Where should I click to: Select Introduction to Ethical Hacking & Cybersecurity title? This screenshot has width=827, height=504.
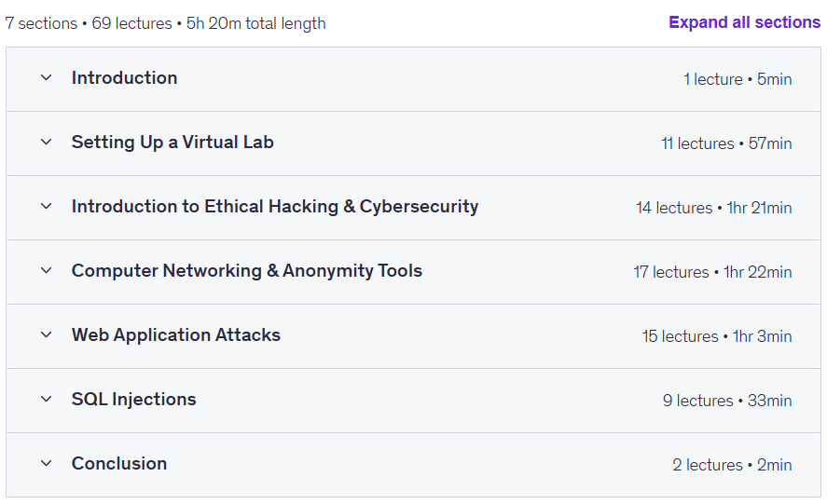(275, 207)
